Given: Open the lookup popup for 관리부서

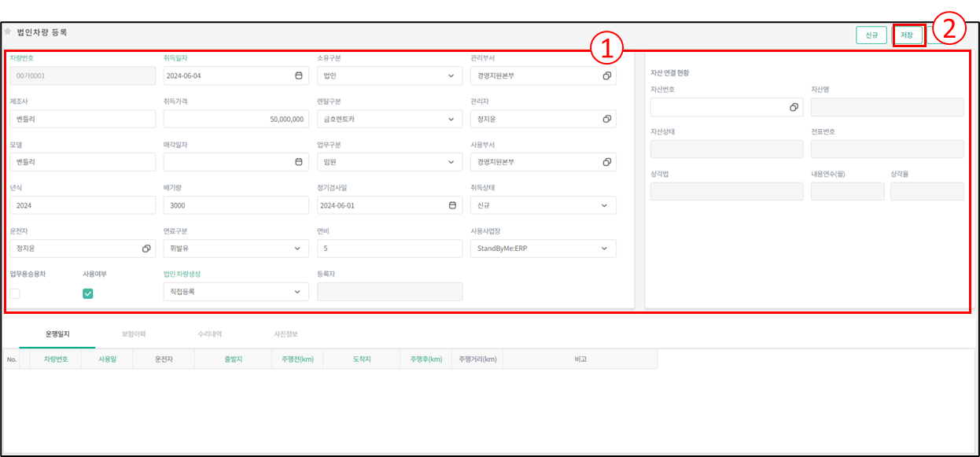Looking at the screenshot, I should tap(606, 76).
